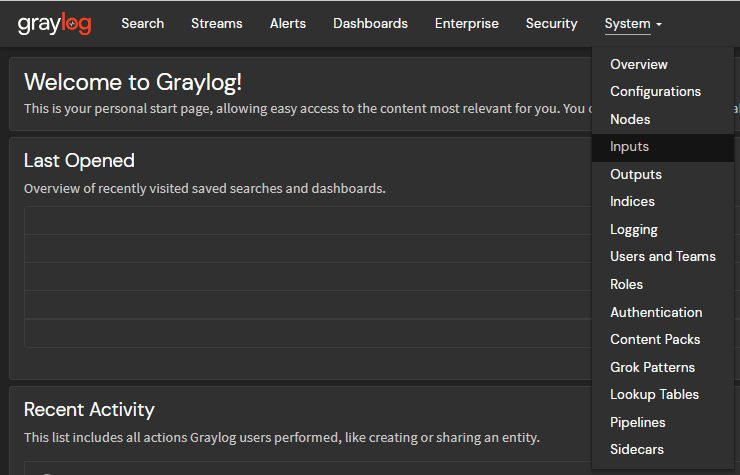Viewport: 740px width, 475px height.
Task: Navigate to Dashboards
Action: point(370,23)
